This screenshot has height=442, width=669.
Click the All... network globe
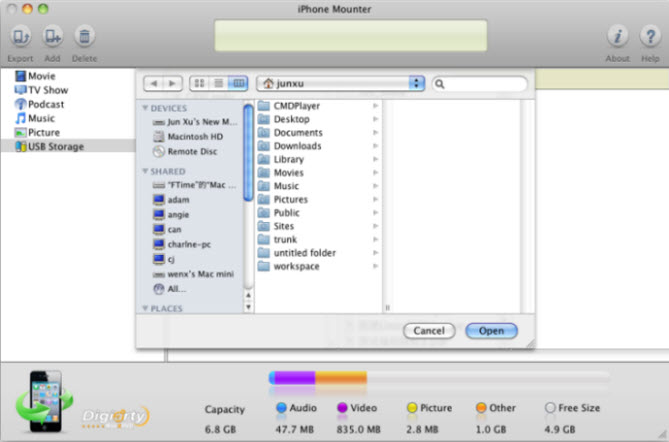158,289
